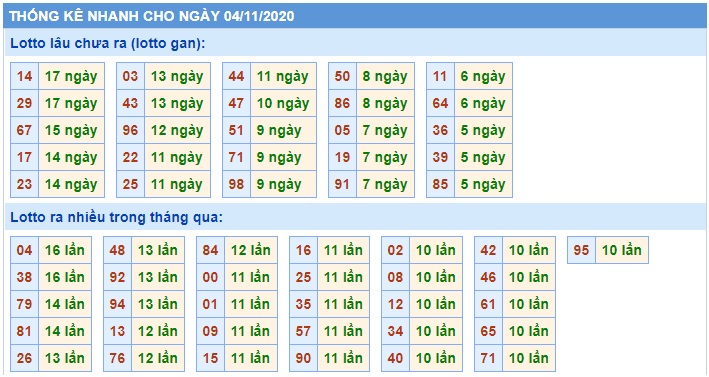Click the '10 ngày' cell
Screen dimensions: 709x377
283,104
